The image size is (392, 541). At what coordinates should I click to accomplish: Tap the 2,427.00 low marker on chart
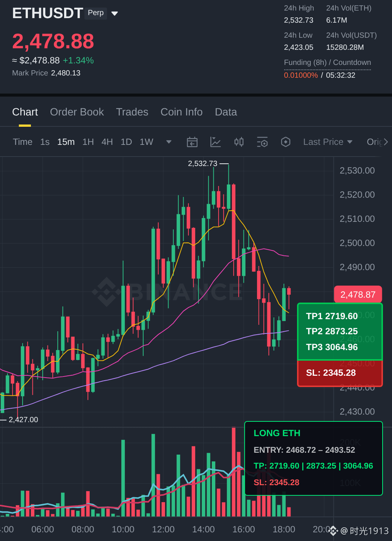[23, 420]
